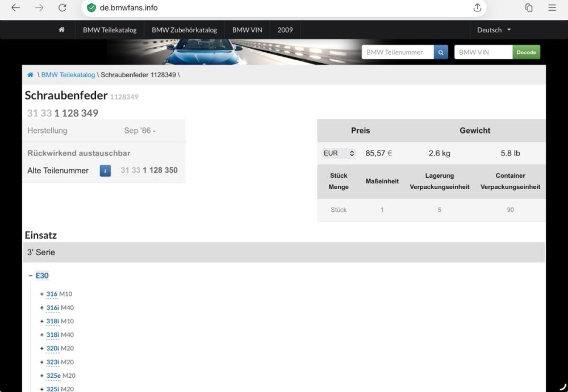Expand the 320i M20 node

(x=42, y=348)
